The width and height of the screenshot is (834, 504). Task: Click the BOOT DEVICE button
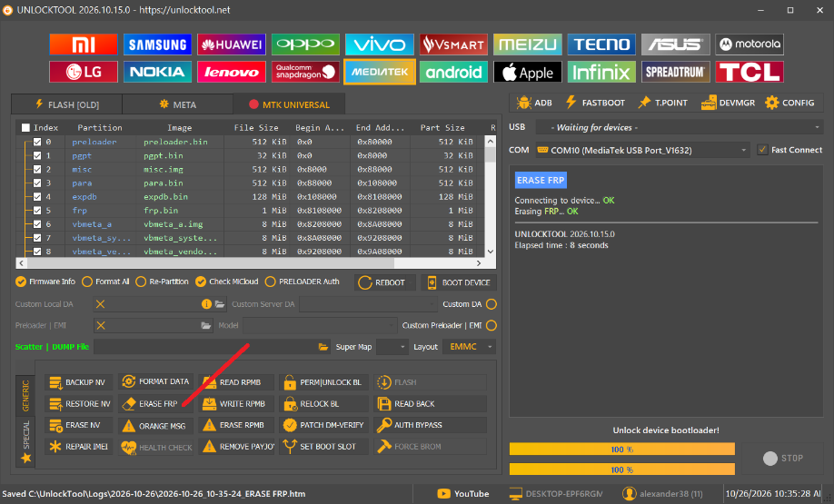point(459,282)
